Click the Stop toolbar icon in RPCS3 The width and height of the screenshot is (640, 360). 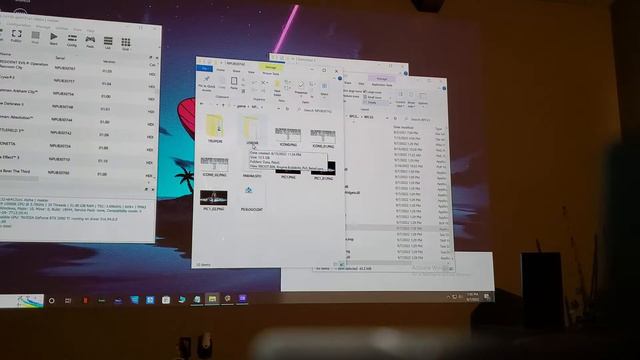pyautogui.click(x=35, y=37)
